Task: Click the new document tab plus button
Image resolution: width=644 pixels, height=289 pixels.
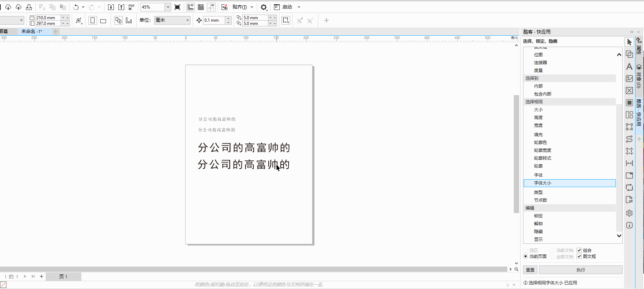Action: point(56,32)
